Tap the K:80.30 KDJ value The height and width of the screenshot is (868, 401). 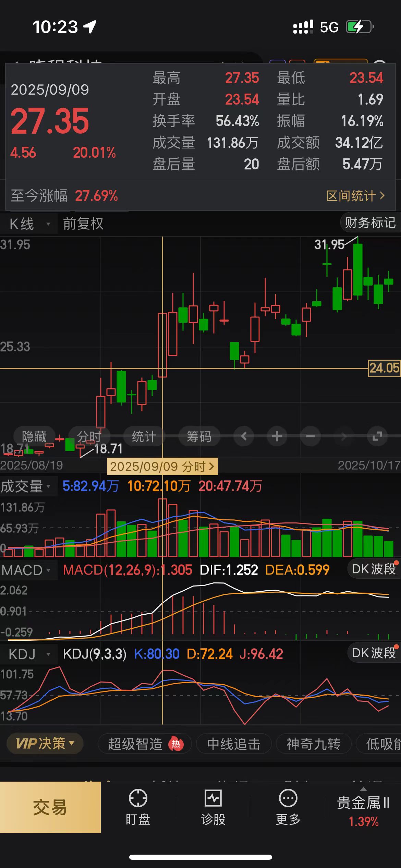tap(157, 654)
